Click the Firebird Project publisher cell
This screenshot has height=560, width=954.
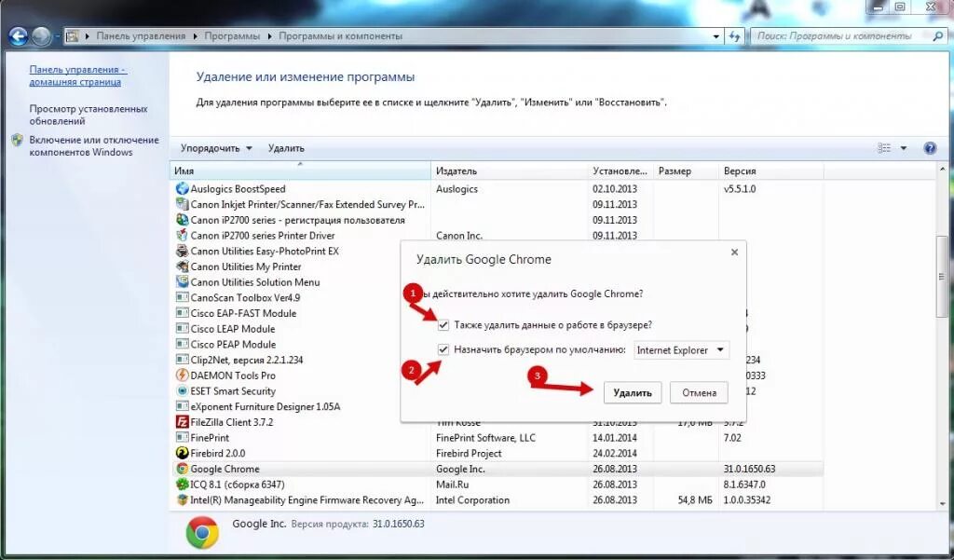(469, 454)
